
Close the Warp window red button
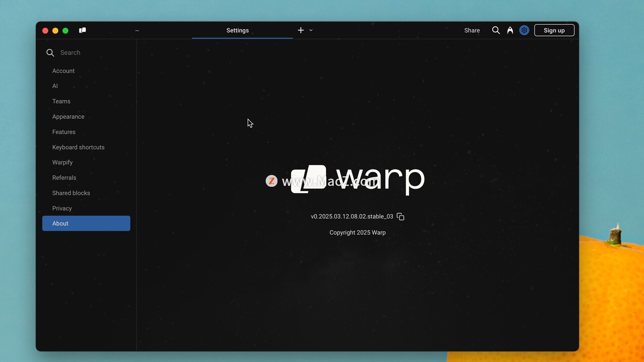(x=45, y=31)
